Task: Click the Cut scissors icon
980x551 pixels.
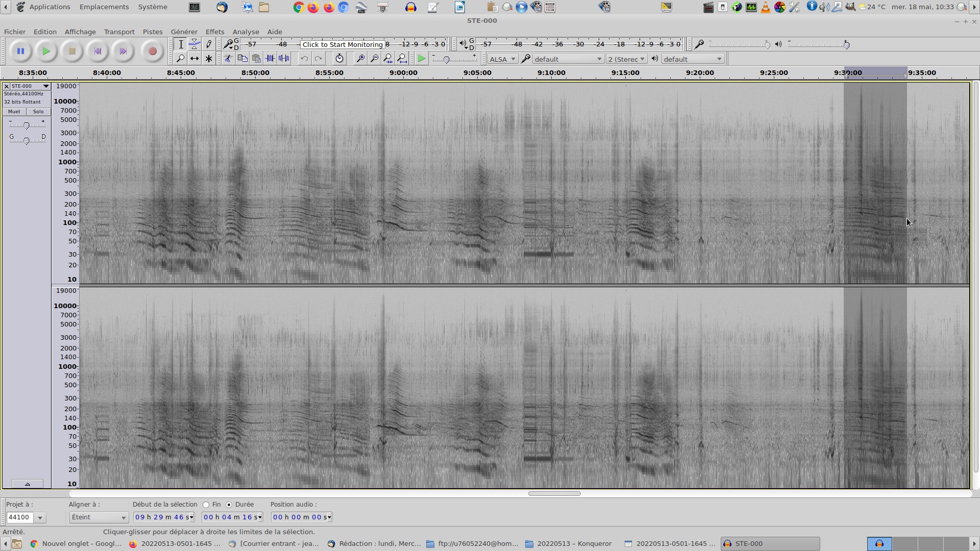Action: tap(228, 59)
